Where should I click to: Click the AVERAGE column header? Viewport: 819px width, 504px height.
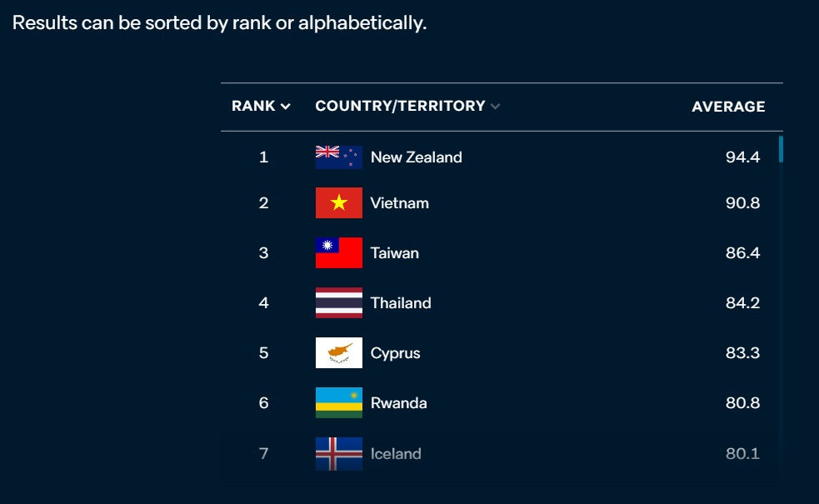click(x=728, y=107)
